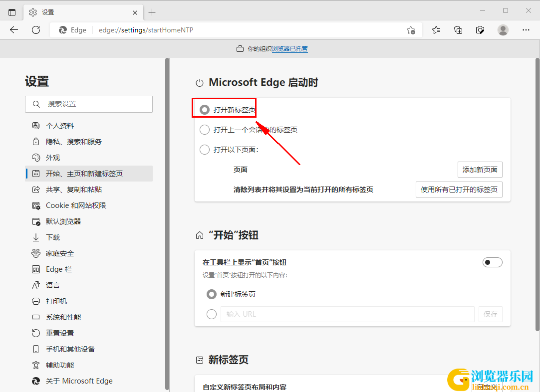Open the Collections icon
Viewport: 540px width, 392px height.
458,30
